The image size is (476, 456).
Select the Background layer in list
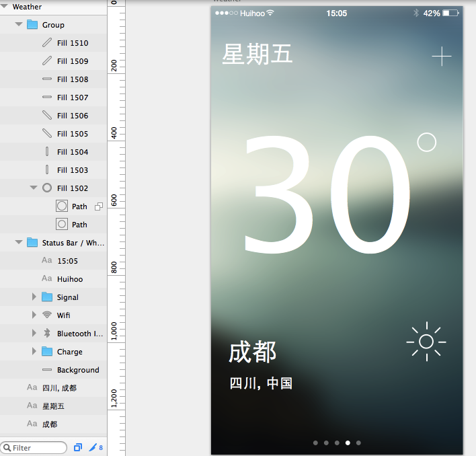click(x=77, y=370)
